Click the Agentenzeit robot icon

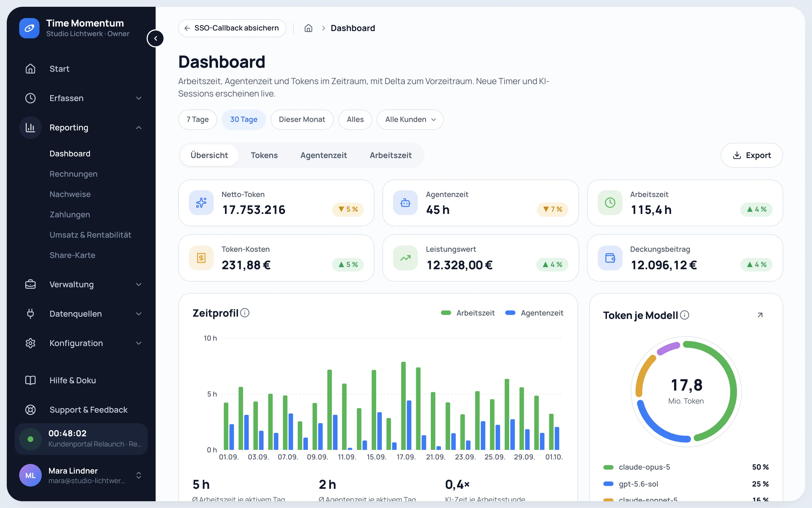405,203
